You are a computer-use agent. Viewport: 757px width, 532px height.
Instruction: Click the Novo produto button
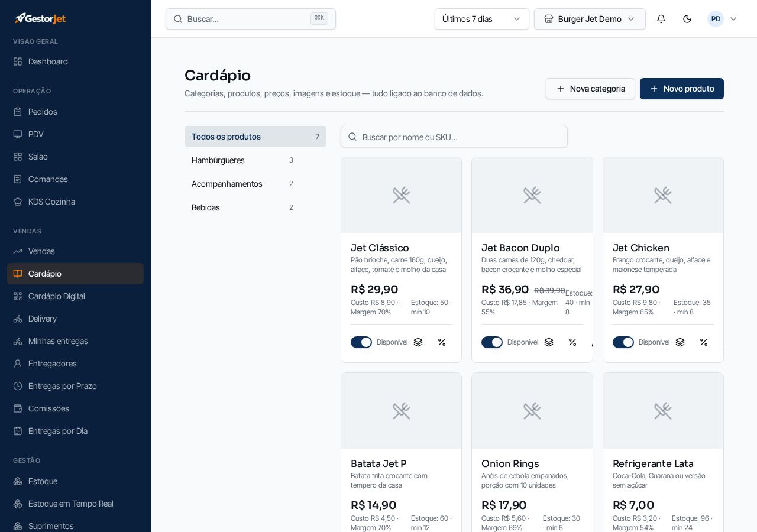coord(682,89)
